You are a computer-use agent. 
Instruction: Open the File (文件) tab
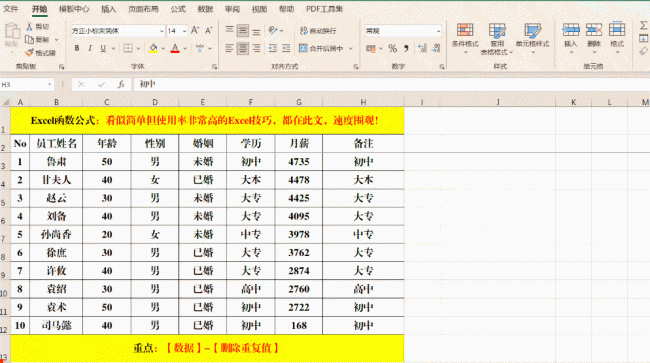pyautogui.click(x=11, y=9)
